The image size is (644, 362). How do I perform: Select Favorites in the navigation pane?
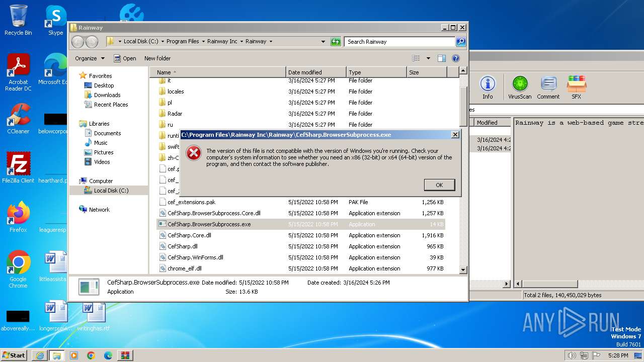pos(100,76)
